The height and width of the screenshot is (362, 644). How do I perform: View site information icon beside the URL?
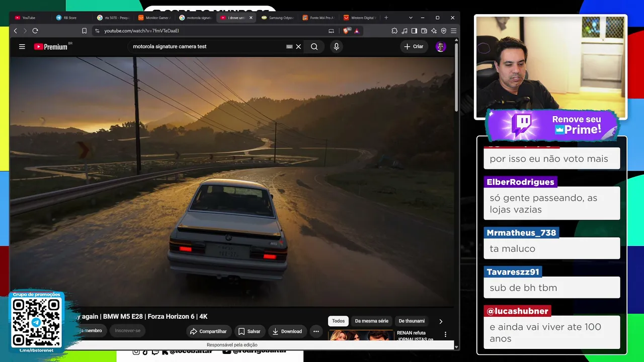(x=97, y=31)
